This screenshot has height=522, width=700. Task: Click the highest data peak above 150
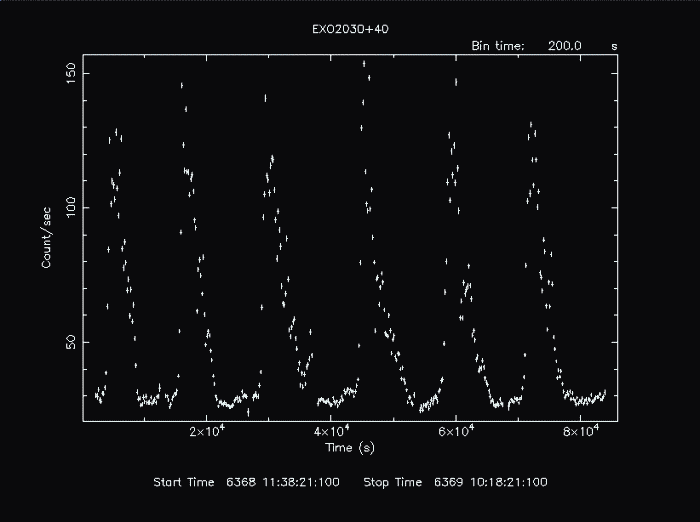[x=364, y=63]
